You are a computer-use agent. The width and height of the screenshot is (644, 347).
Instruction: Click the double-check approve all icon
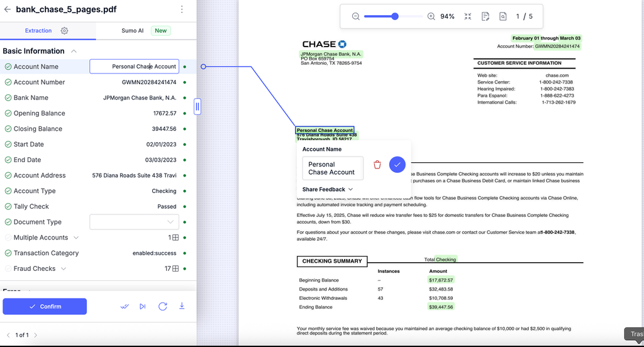point(125,306)
